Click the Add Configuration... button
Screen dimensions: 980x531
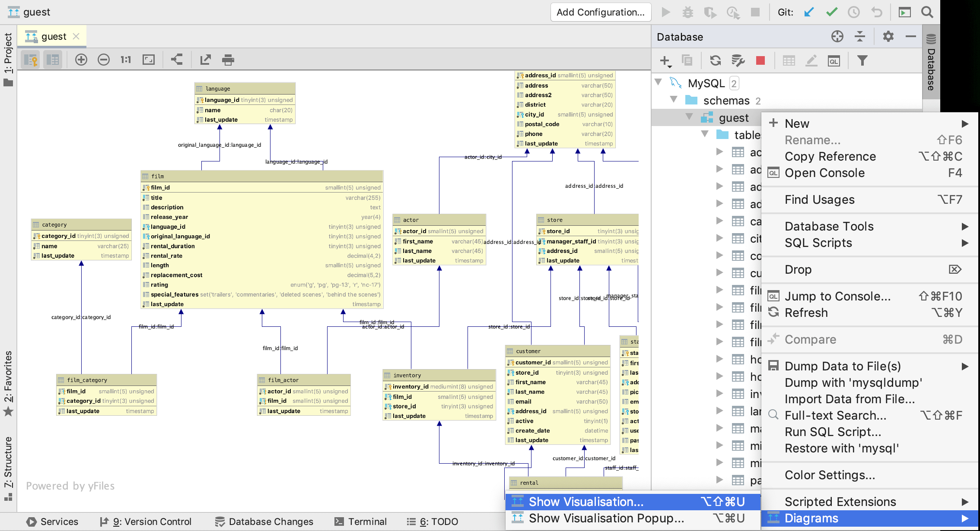pos(598,13)
